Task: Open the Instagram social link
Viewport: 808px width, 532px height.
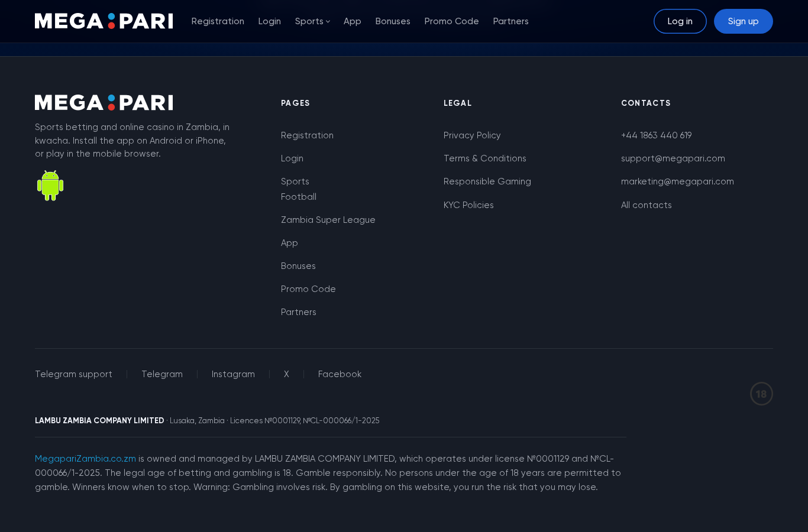Action: point(233,374)
